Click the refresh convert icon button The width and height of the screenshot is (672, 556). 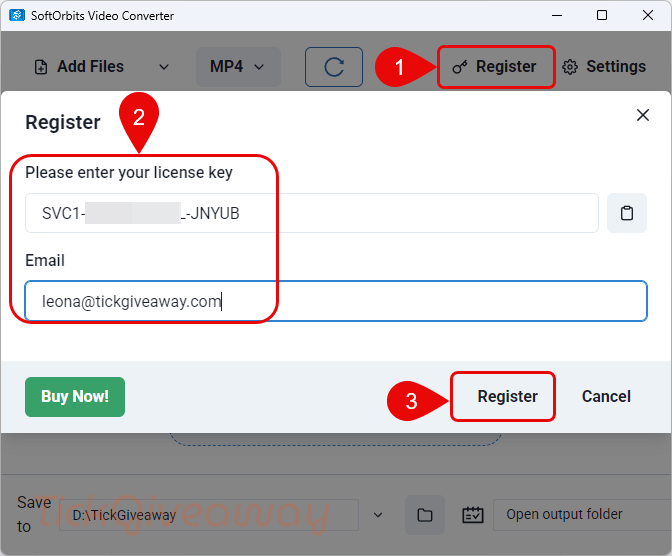coord(334,67)
